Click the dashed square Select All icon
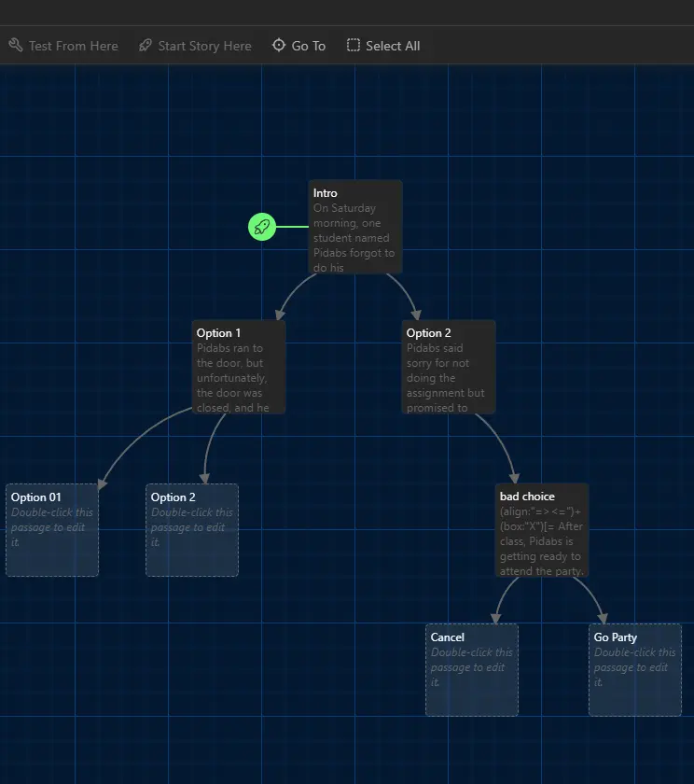 [x=354, y=46]
